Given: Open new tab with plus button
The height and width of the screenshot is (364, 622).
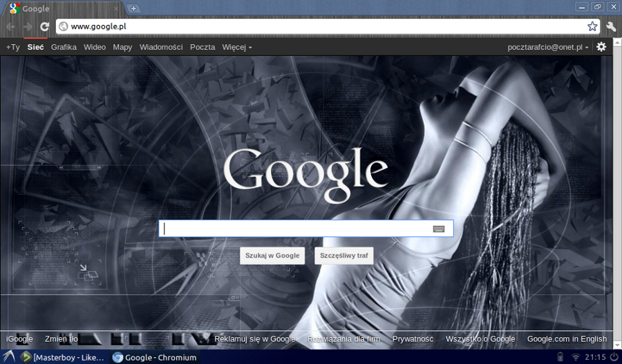Looking at the screenshot, I should pyautogui.click(x=133, y=8).
